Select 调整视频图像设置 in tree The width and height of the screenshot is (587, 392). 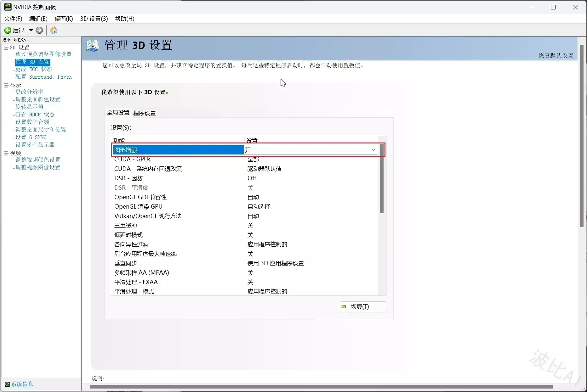click(38, 167)
